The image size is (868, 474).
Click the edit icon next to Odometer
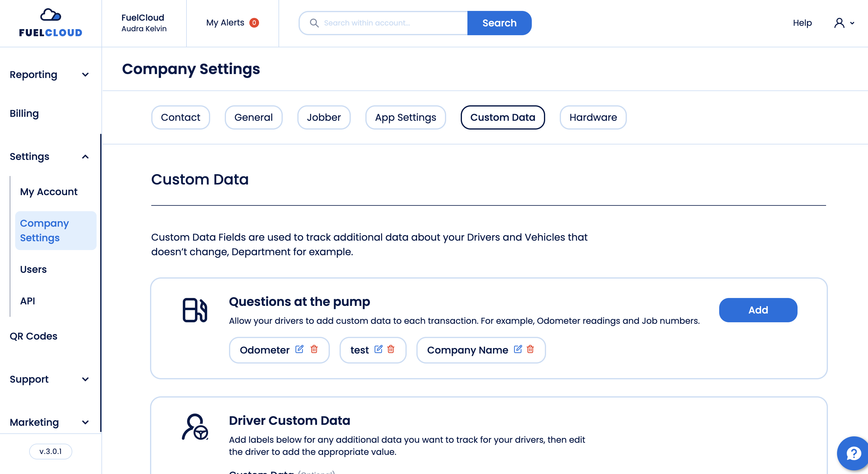pyautogui.click(x=299, y=349)
